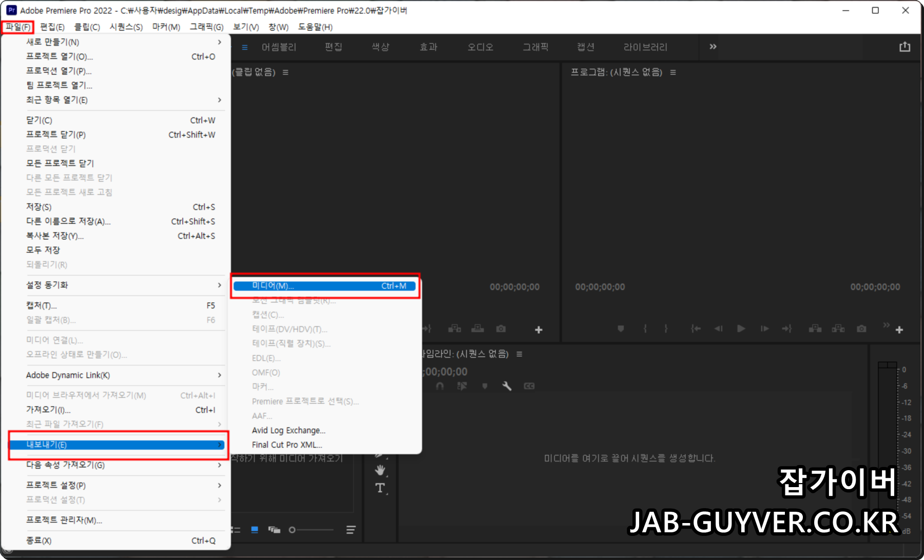Click Insert button in Source monitor

tap(454, 329)
